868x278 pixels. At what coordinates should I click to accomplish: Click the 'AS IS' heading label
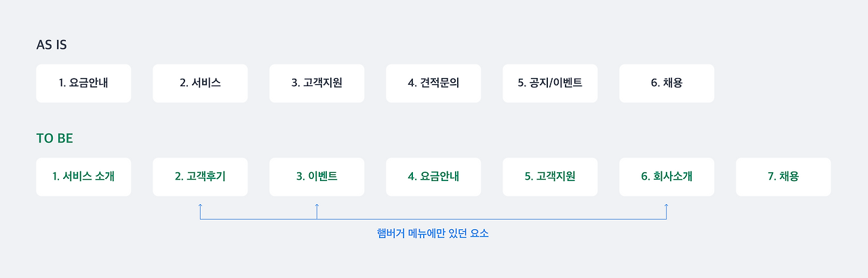[x=52, y=45]
